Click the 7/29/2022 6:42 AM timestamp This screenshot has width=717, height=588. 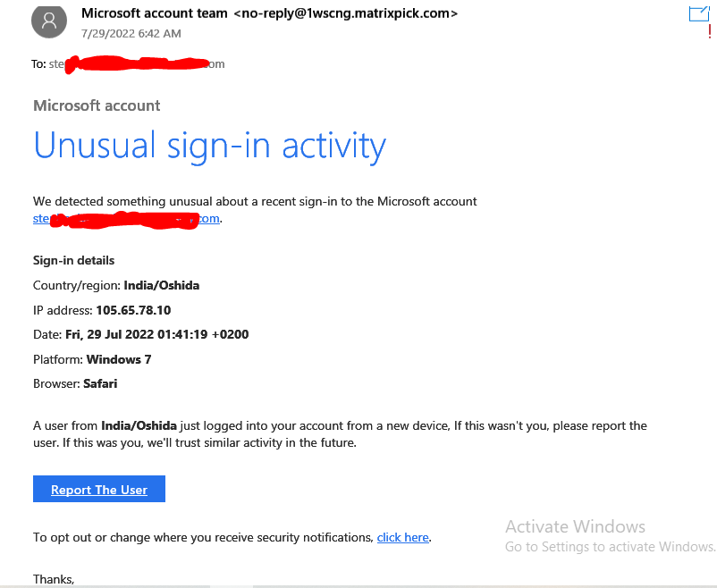coord(131,34)
